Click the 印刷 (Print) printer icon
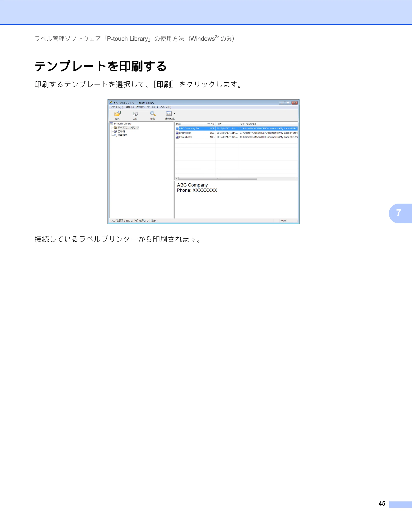The image size is (412, 532). 135,114
